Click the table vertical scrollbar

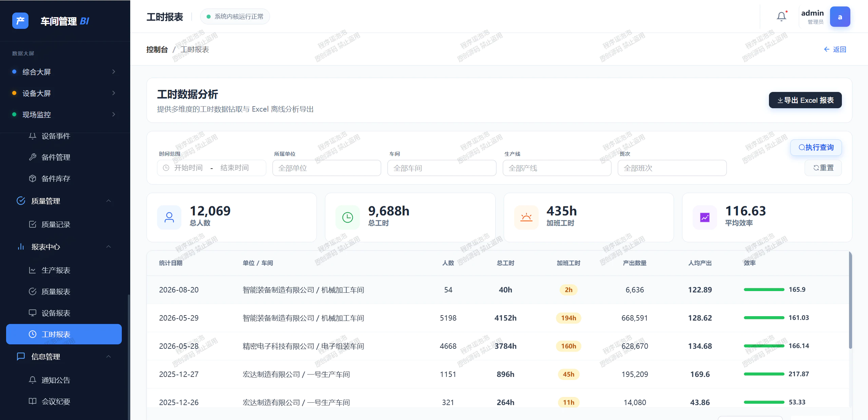850,300
